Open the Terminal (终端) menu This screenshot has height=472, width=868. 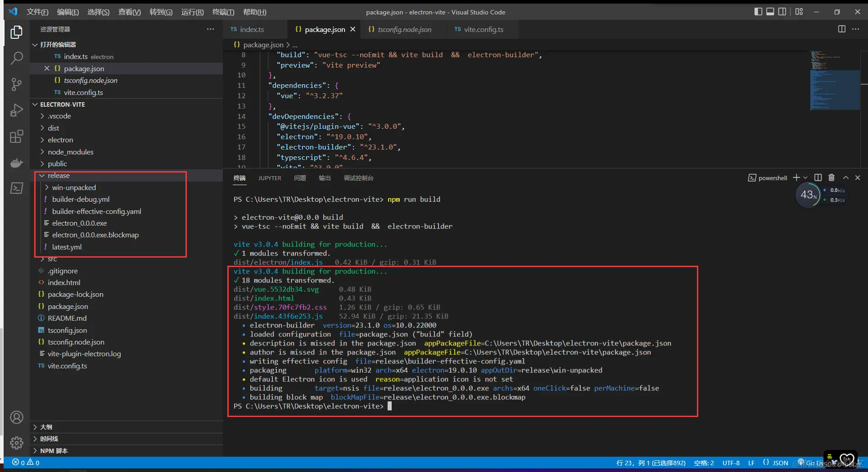[x=223, y=12]
